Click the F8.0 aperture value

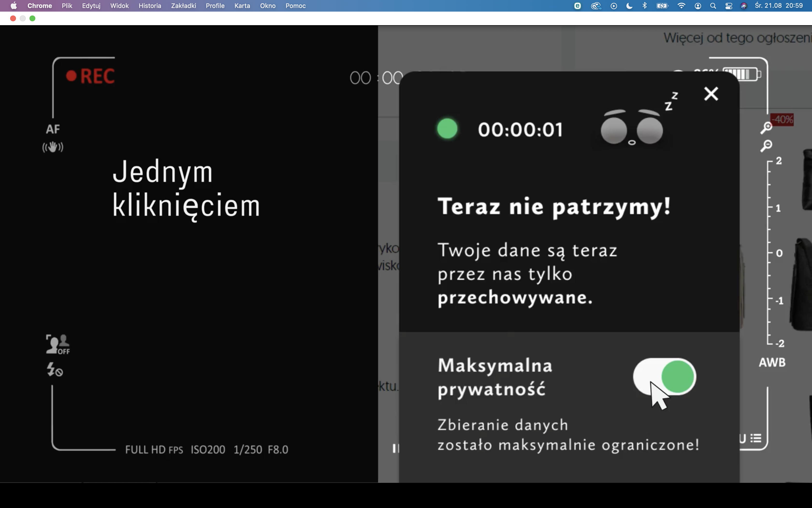click(x=278, y=449)
